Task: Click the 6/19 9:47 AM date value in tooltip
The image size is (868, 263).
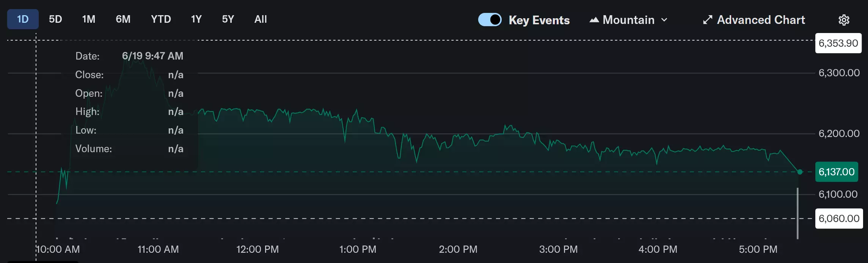Action: tap(152, 56)
